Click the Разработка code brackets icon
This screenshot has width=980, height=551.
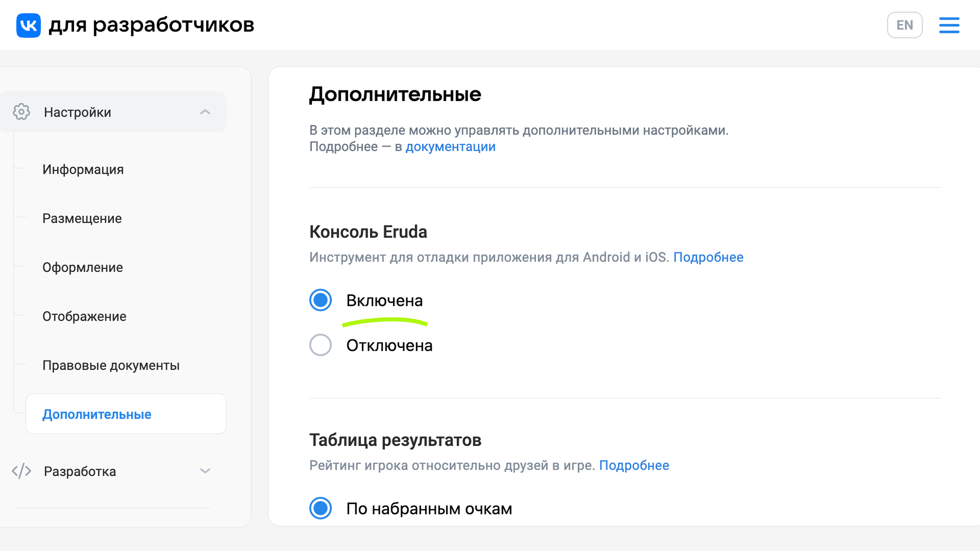21,471
